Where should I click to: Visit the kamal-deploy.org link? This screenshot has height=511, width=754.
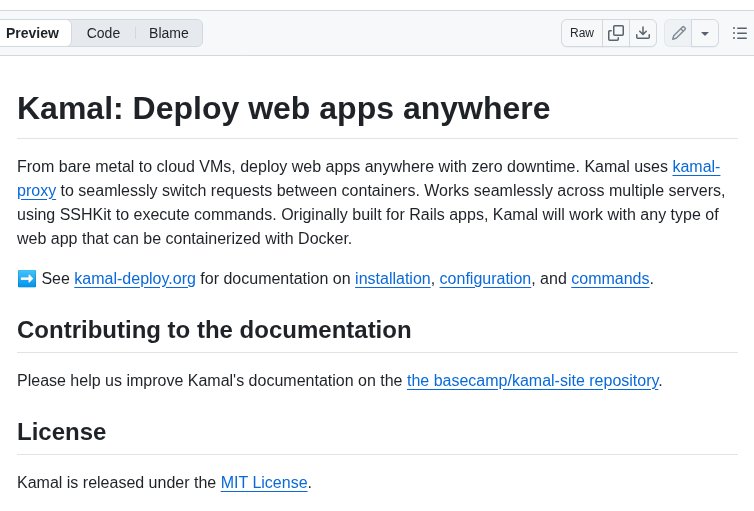click(135, 278)
